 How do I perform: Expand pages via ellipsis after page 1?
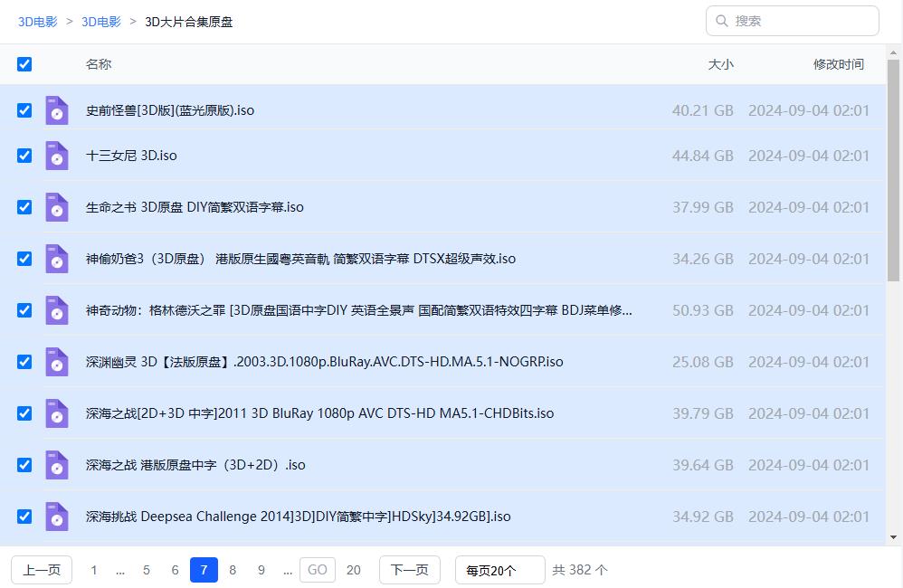[x=120, y=570]
